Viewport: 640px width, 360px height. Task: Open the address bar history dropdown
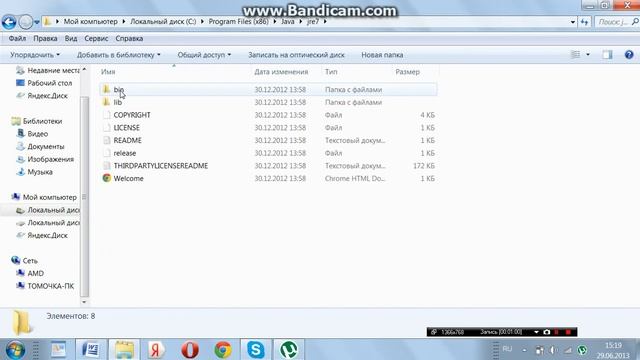point(573,22)
